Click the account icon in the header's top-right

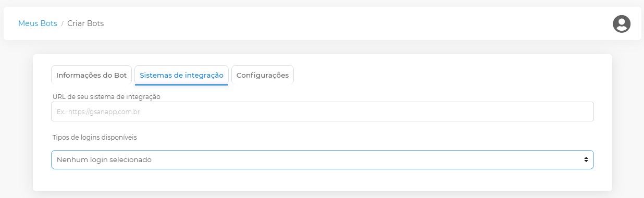tap(622, 24)
